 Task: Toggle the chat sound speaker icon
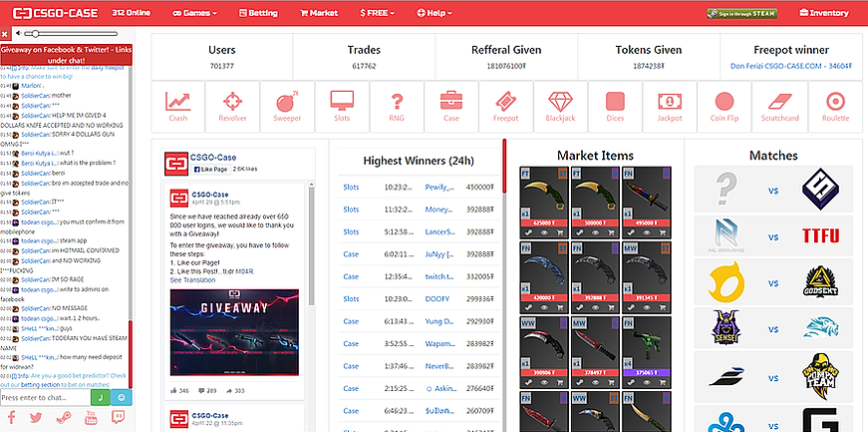click(19, 34)
